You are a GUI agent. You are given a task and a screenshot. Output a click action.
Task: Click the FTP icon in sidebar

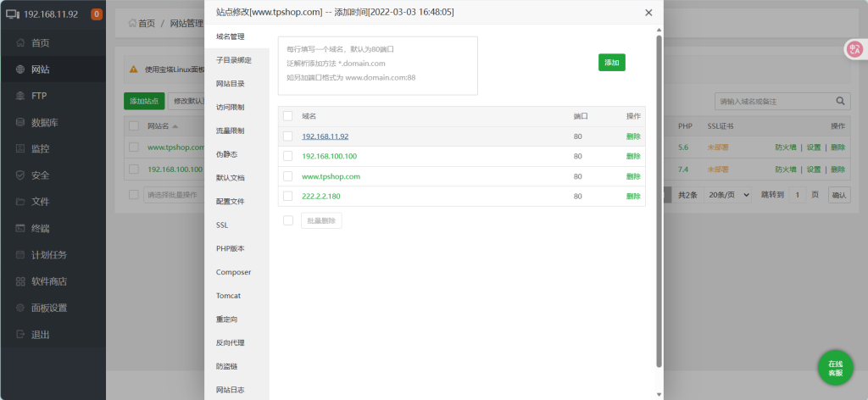(19, 96)
